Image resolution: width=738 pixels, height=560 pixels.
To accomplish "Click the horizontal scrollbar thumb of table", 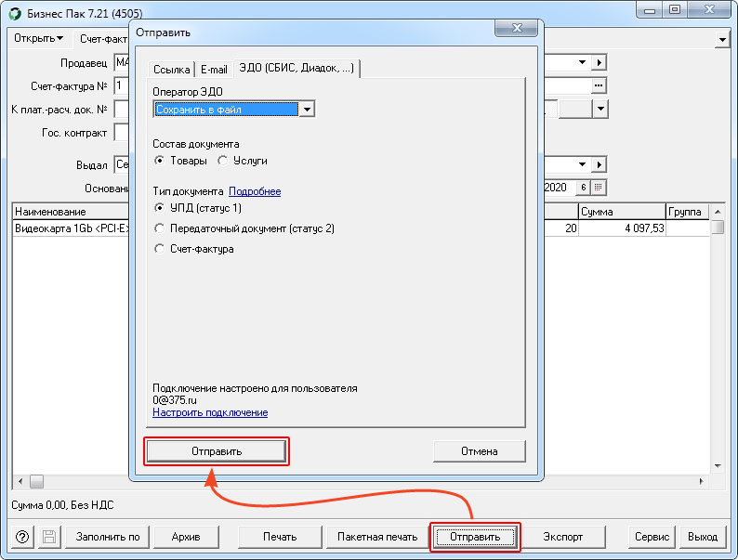I will coord(36,481).
